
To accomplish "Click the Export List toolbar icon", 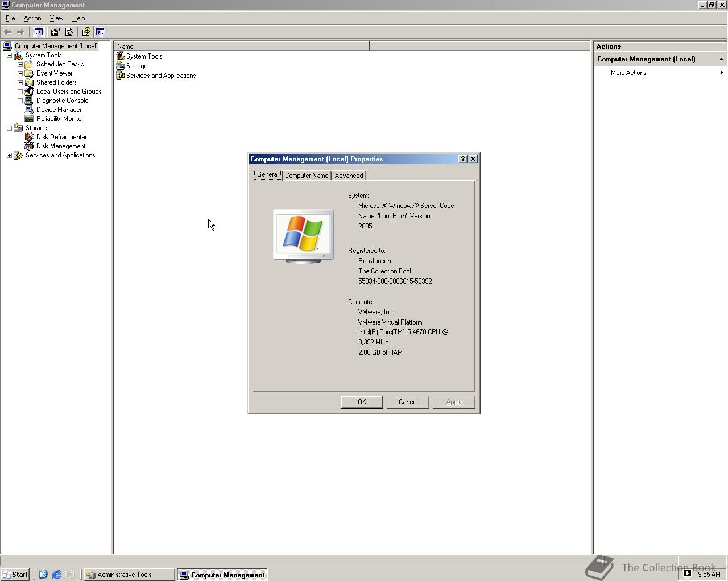I will pyautogui.click(x=69, y=32).
